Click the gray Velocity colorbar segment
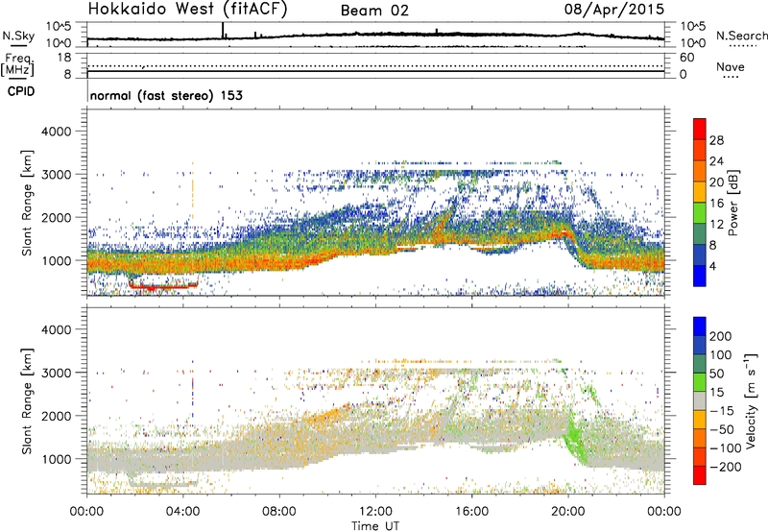The width and height of the screenshot is (768, 532). pyautogui.click(x=700, y=400)
